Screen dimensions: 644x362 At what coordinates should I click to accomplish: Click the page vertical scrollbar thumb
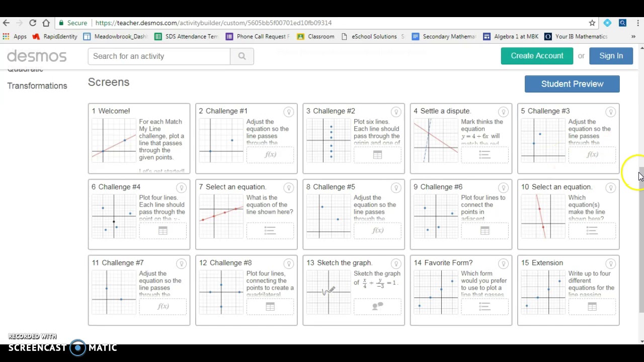pos(641,240)
